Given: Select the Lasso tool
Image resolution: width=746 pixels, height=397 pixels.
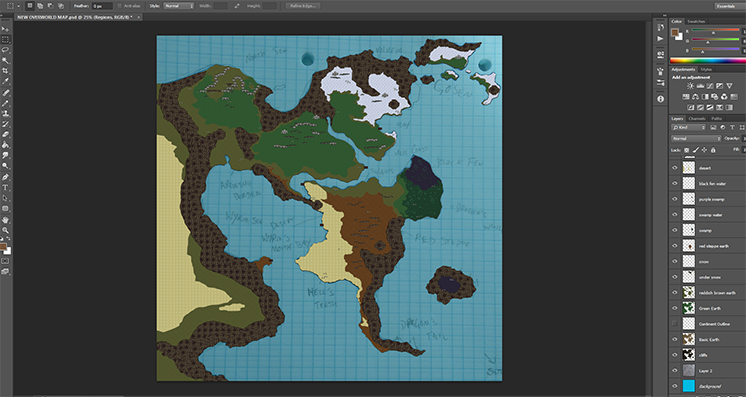Looking at the screenshot, I should coord(5,50).
